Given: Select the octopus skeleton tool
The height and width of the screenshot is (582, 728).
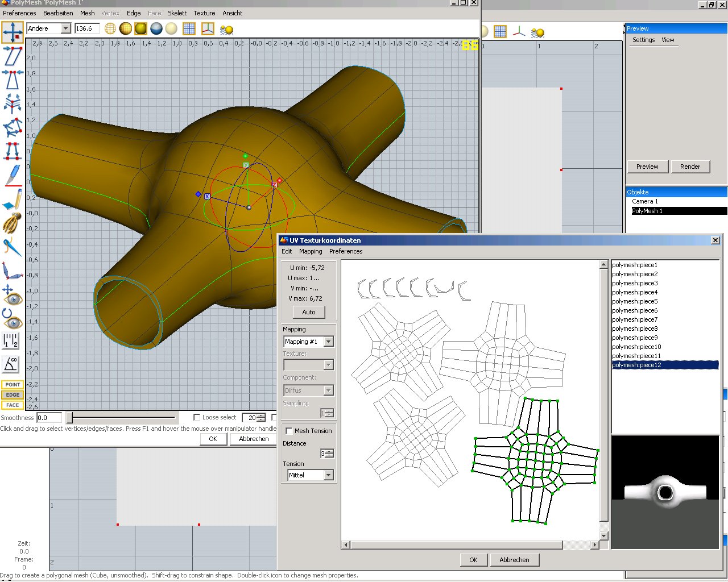Looking at the screenshot, I should 13,223.
